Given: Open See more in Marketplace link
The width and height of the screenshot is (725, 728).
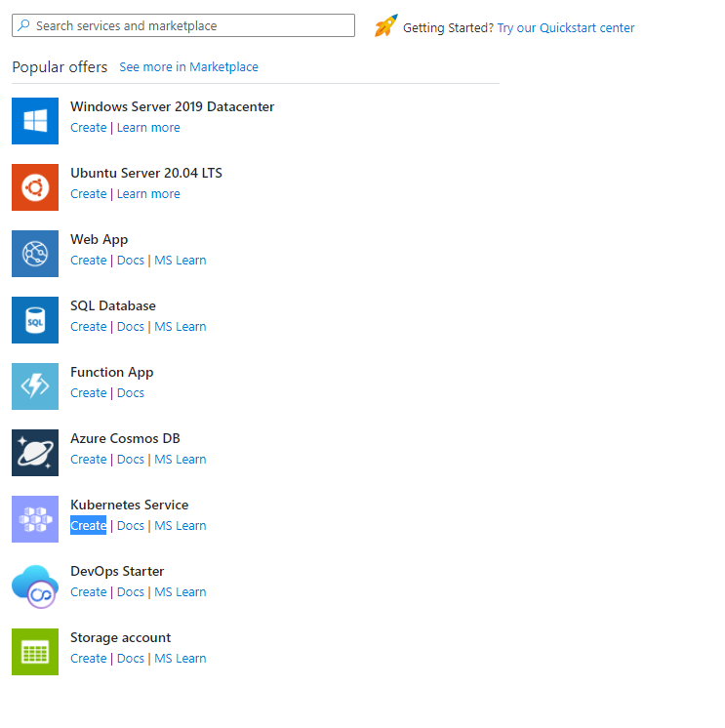Looking at the screenshot, I should 189,67.
